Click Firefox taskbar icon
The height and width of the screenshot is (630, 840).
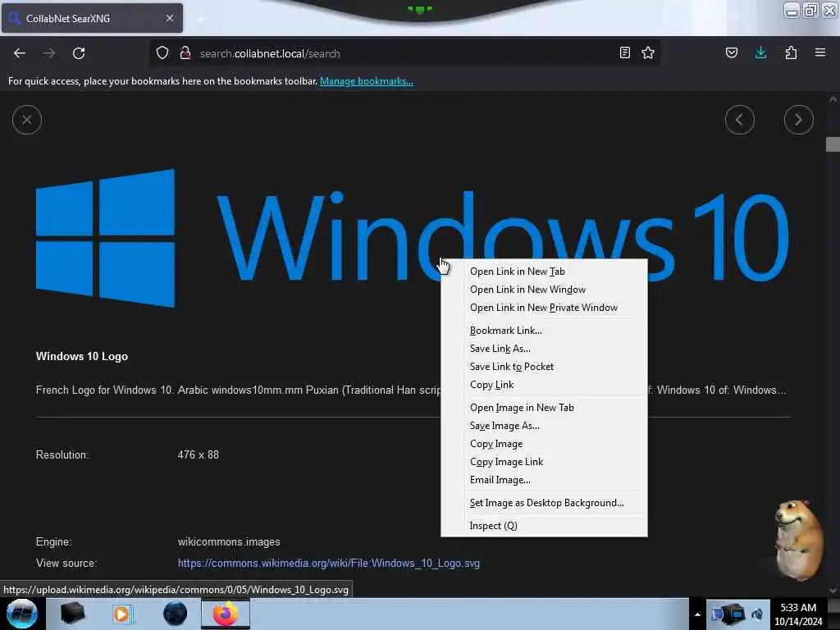pos(226,614)
